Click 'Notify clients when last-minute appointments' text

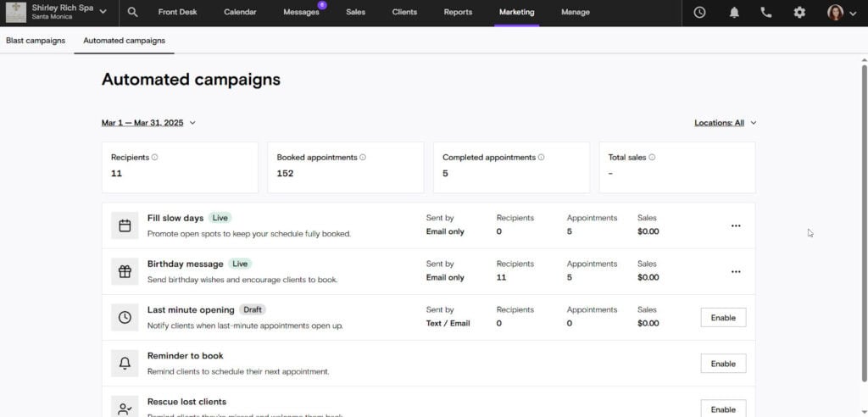click(245, 326)
